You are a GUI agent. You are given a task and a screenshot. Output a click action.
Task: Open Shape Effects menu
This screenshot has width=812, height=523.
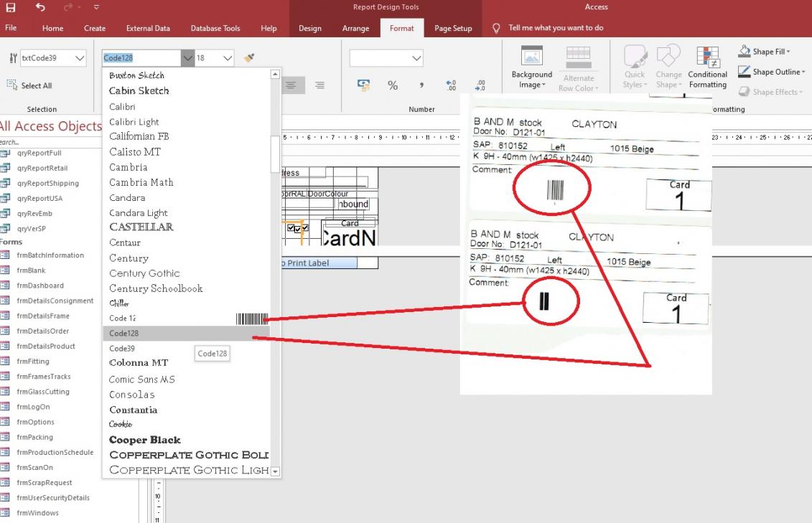(770, 92)
